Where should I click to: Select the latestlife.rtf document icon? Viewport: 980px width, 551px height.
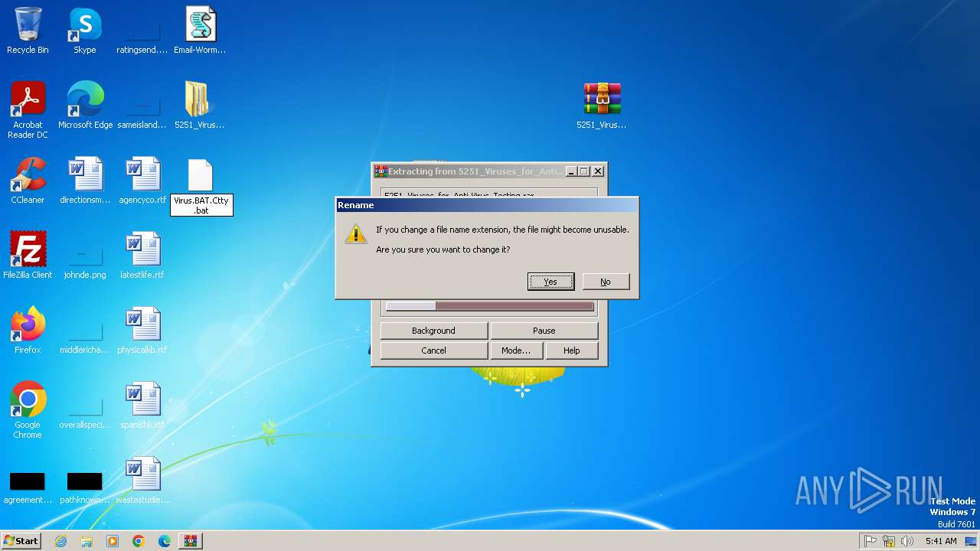click(142, 256)
